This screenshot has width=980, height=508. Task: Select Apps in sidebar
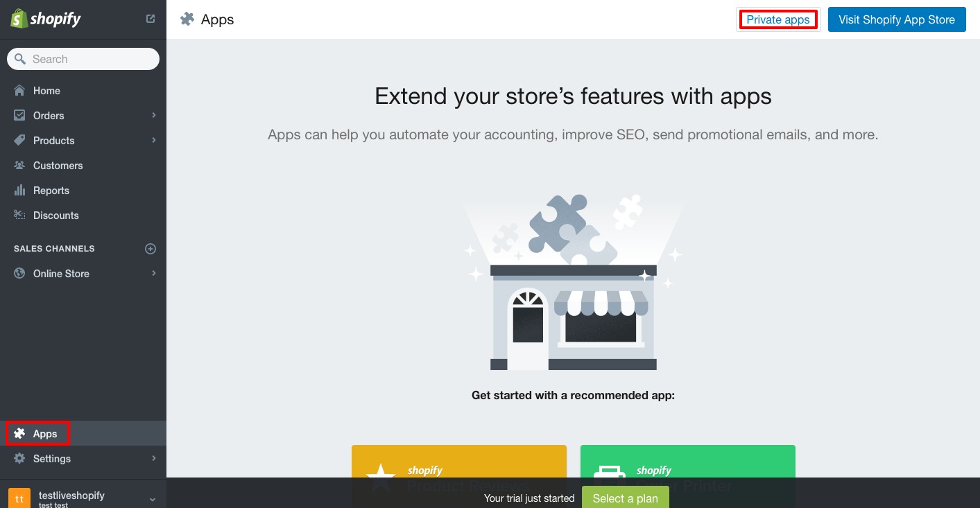83,434
